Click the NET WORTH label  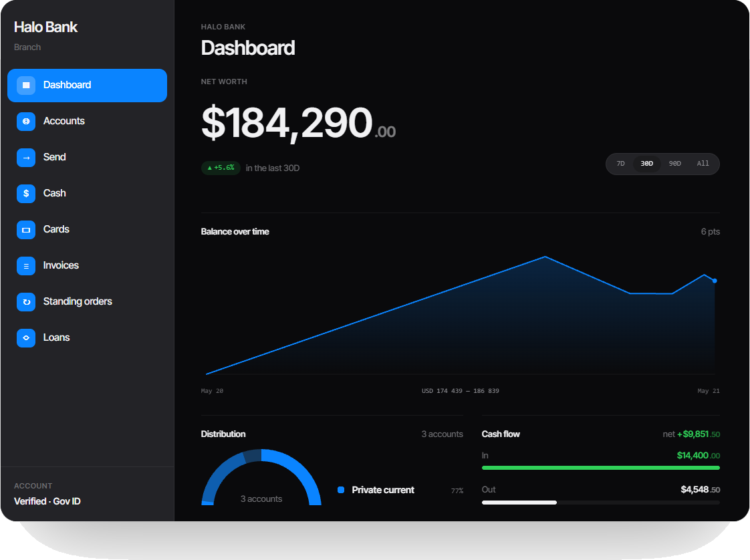224,82
